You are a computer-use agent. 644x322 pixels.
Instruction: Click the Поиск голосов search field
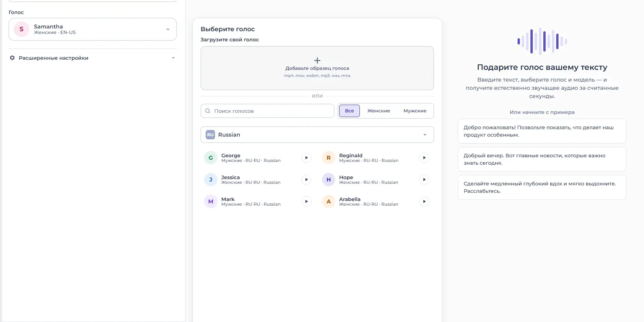[x=267, y=111]
